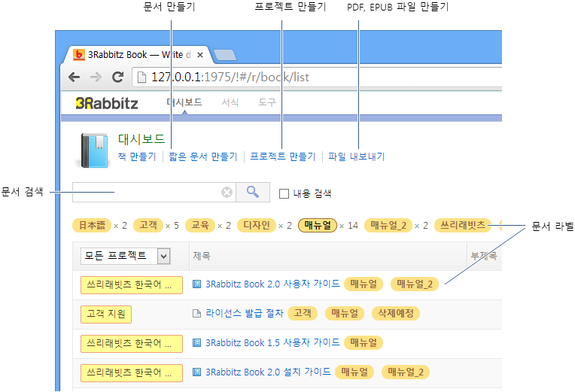Click book icon beside 3Rabbitz Book 1.5 사용자 가이드

(x=197, y=342)
